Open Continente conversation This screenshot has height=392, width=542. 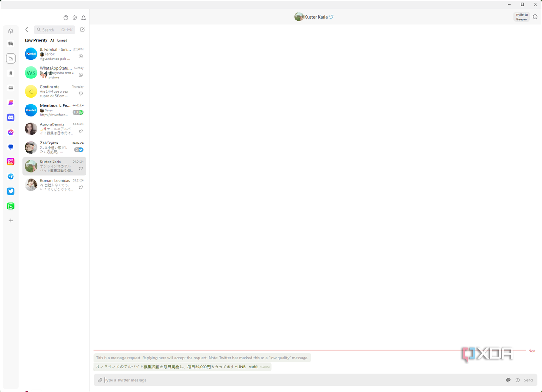(54, 91)
